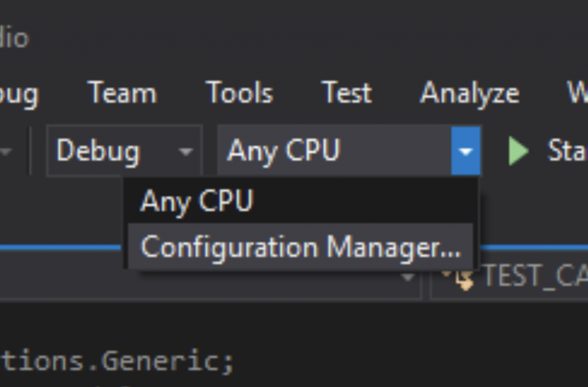The image size is (588, 387).
Task: Open Configuration Manager from the dropdown
Action: [x=301, y=248]
